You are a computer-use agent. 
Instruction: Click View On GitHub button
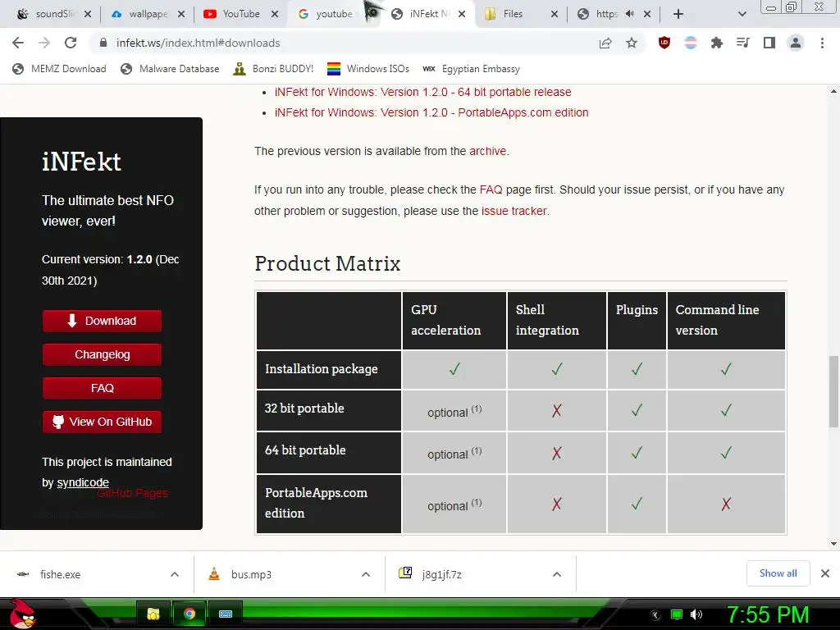pos(102,422)
